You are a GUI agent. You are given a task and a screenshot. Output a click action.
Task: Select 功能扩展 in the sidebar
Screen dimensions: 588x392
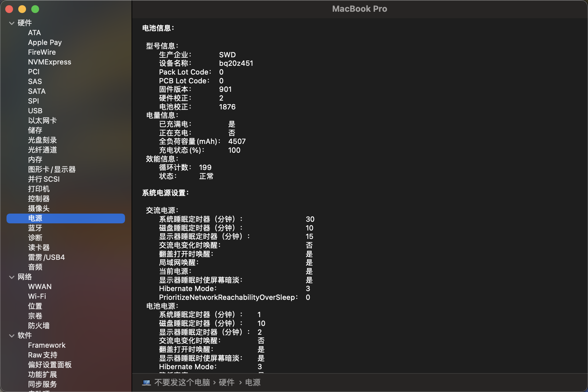coord(42,375)
